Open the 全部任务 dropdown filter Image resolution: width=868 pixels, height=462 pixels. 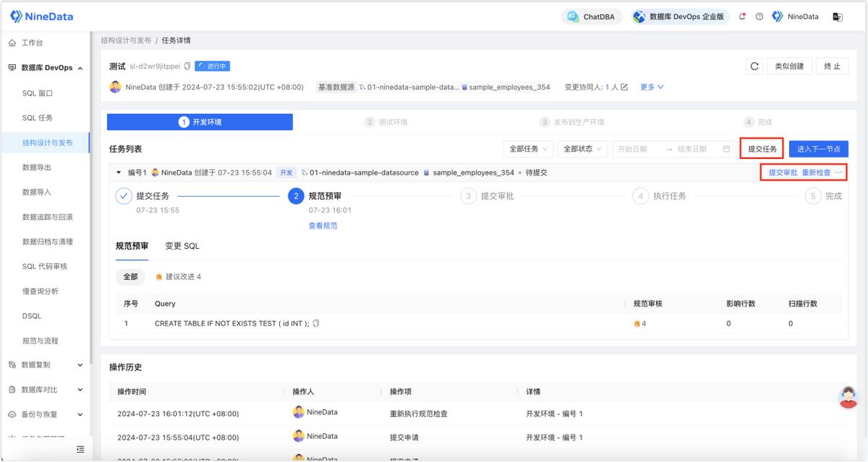529,149
